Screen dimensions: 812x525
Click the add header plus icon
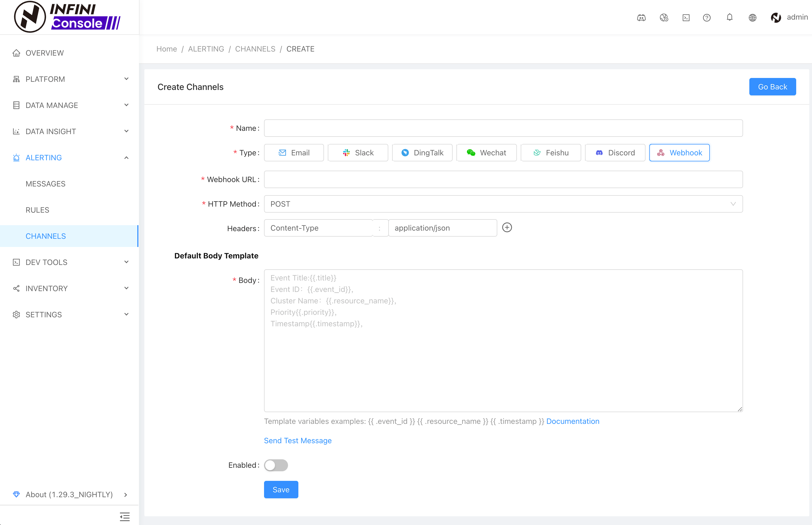507,227
